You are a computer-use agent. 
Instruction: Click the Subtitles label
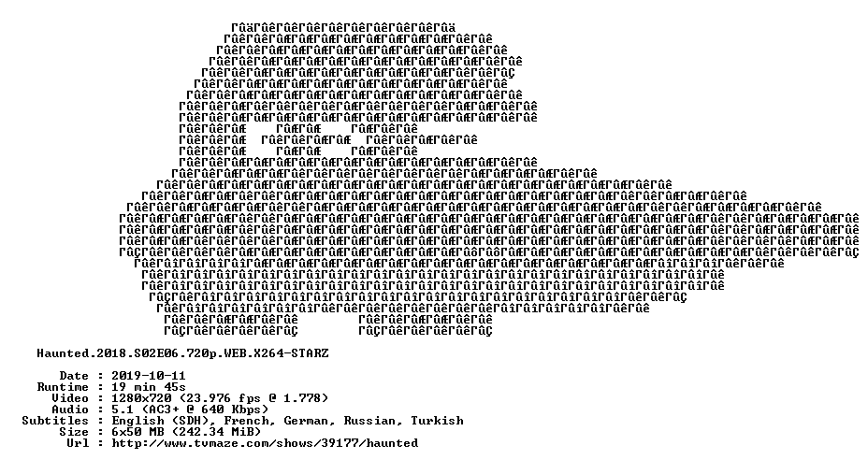coord(55,421)
